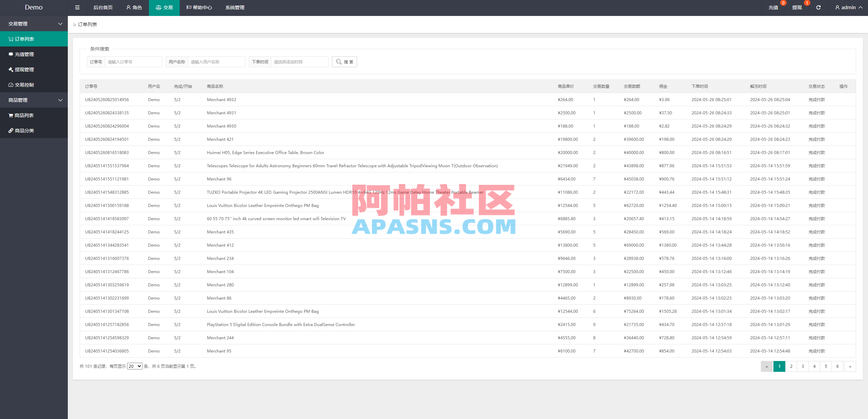
Task: Click the sidebar collapse hamburger icon
Action: 77,7
